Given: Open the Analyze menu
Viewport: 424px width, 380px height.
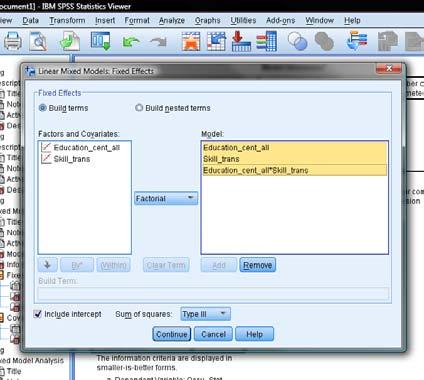Looking at the screenshot, I should click(x=172, y=20).
